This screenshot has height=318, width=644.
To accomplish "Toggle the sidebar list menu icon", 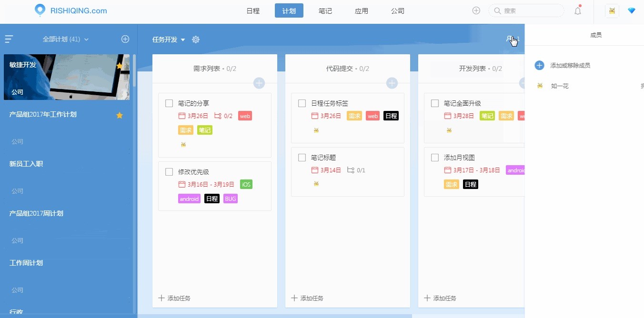I will coord(9,39).
